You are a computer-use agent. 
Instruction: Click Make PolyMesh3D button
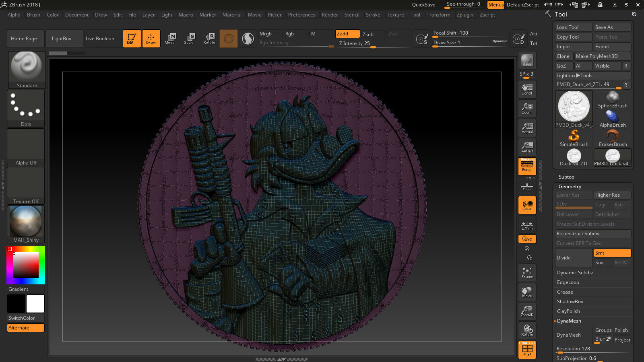pyautogui.click(x=603, y=56)
